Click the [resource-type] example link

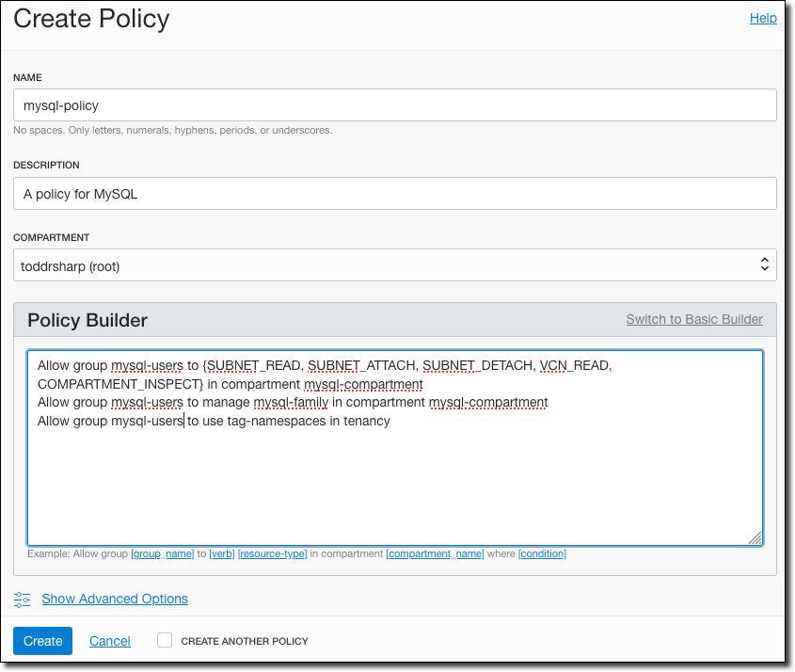273,553
